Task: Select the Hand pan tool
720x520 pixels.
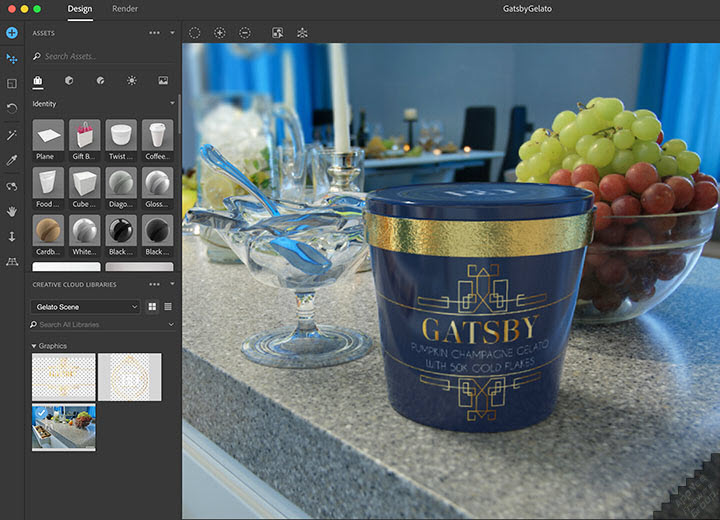Action: (x=12, y=211)
